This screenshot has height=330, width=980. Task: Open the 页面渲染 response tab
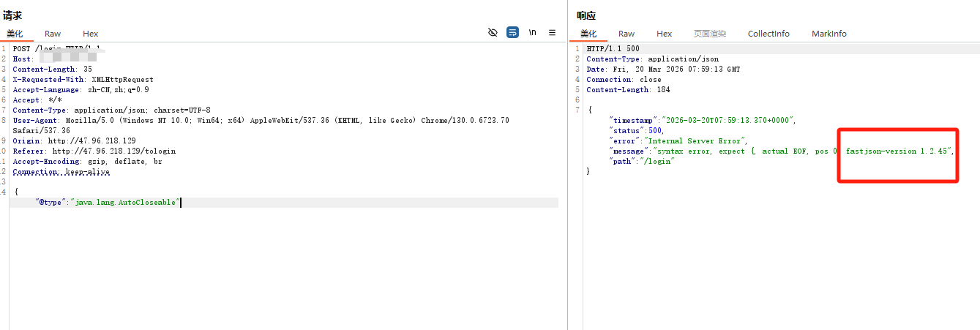710,34
